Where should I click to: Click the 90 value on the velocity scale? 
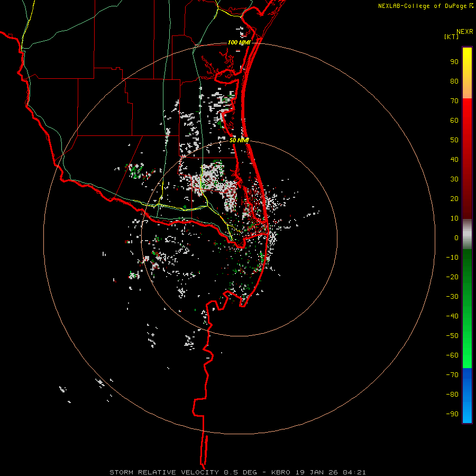click(454, 62)
